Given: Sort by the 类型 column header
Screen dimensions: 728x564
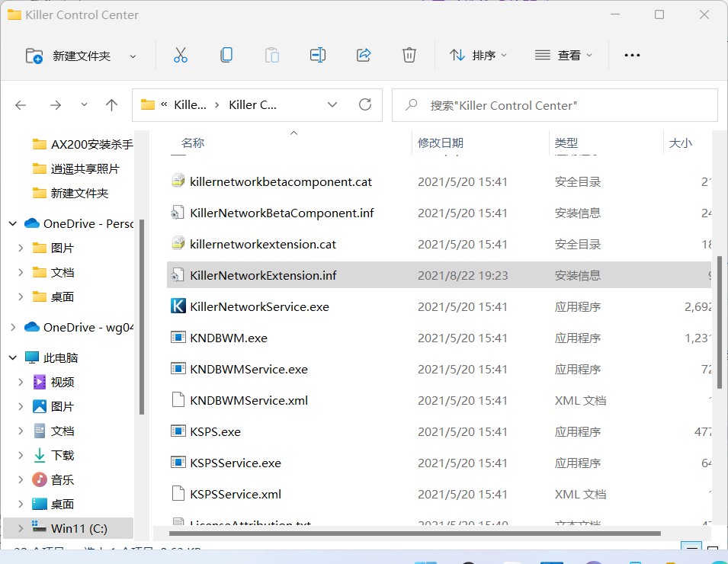Looking at the screenshot, I should coord(566,143).
